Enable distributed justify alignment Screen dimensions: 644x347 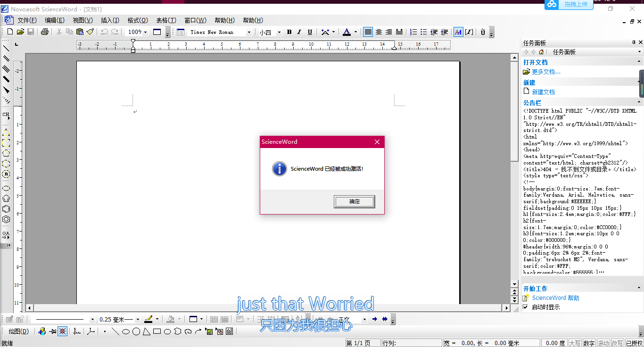pos(399,32)
